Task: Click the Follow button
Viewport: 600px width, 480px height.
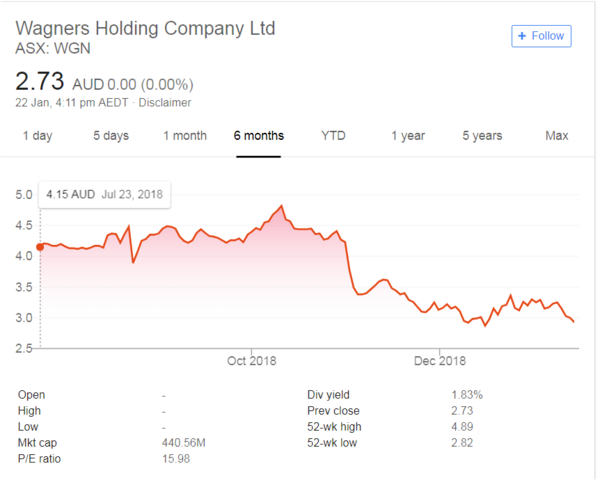Action: click(540, 36)
